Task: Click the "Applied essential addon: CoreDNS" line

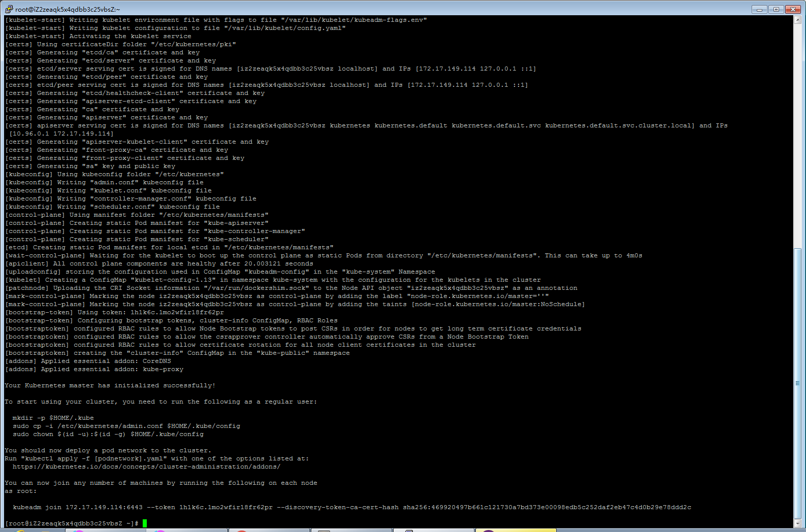Action: pyautogui.click(x=88, y=361)
